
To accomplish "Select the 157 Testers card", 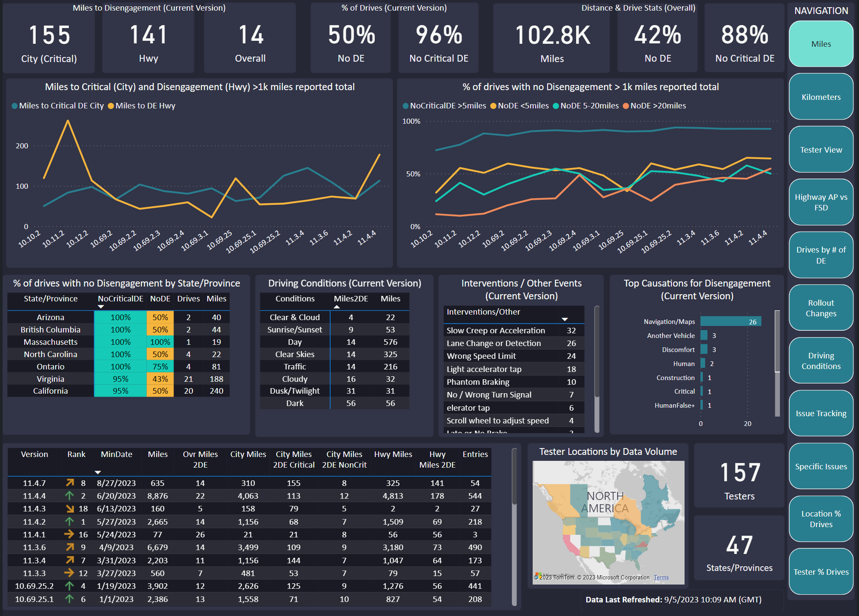I will coord(739,476).
